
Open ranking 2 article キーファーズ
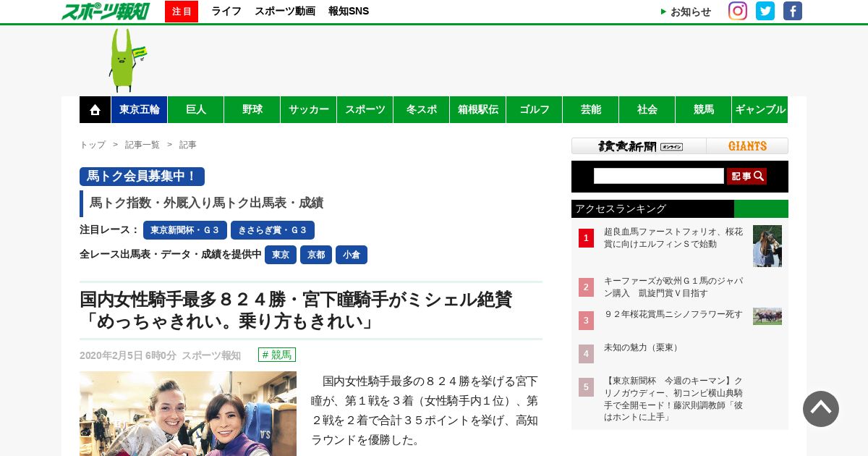coord(673,287)
